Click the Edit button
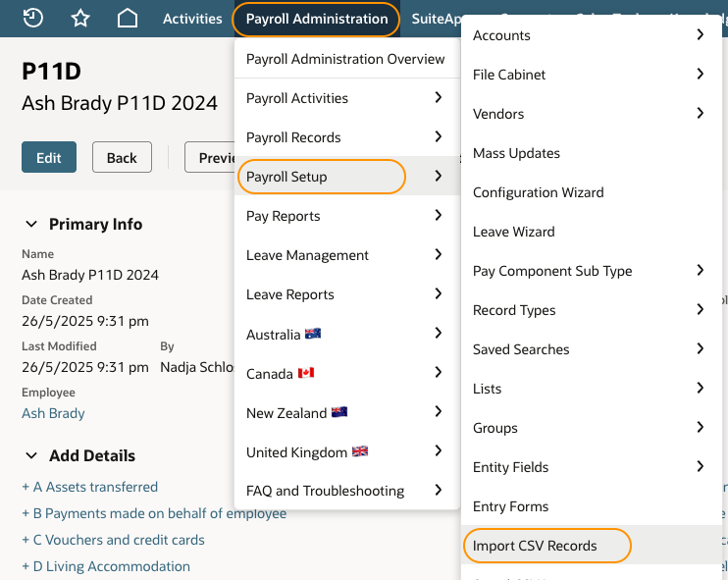The height and width of the screenshot is (580, 728). [x=49, y=157]
